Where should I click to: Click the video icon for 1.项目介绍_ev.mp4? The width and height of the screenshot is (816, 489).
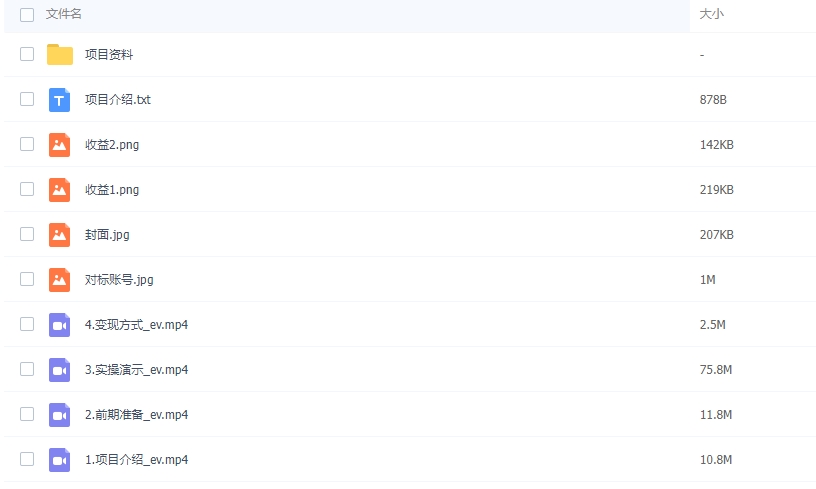point(60,460)
